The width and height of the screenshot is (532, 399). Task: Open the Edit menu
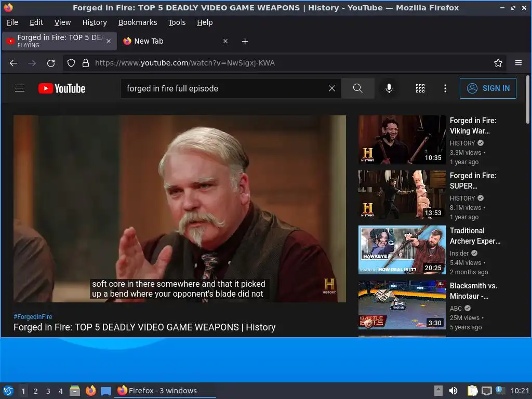36,22
